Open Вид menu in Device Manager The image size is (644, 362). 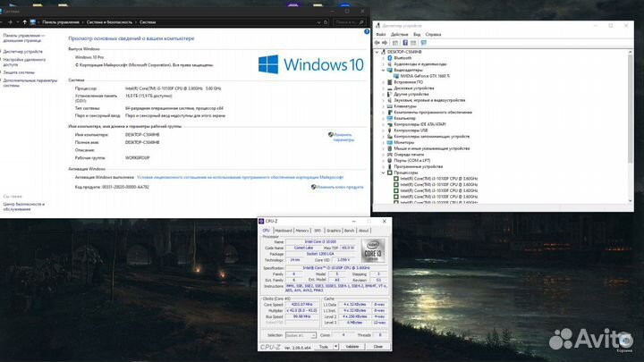click(417, 35)
